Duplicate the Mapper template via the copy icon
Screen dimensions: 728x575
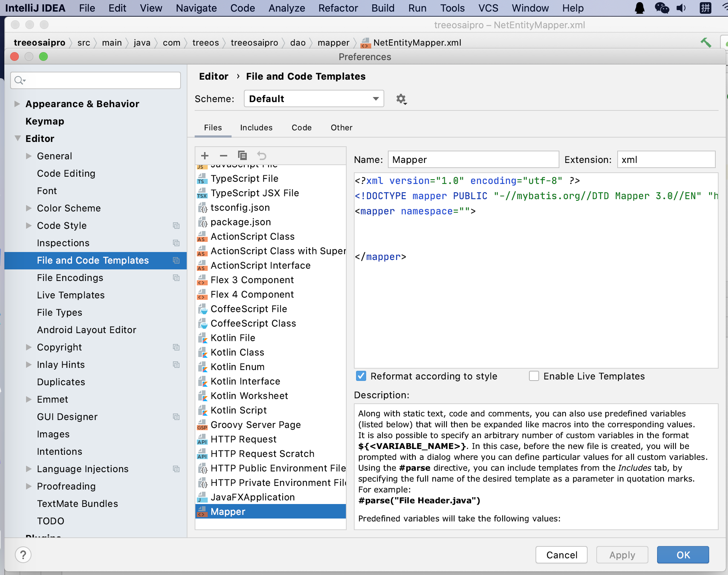pyautogui.click(x=242, y=155)
